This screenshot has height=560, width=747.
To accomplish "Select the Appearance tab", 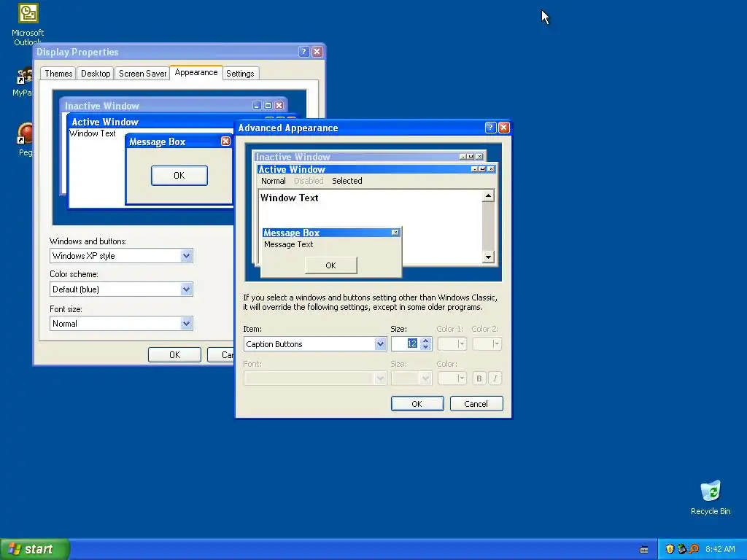I will coord(196,72).
